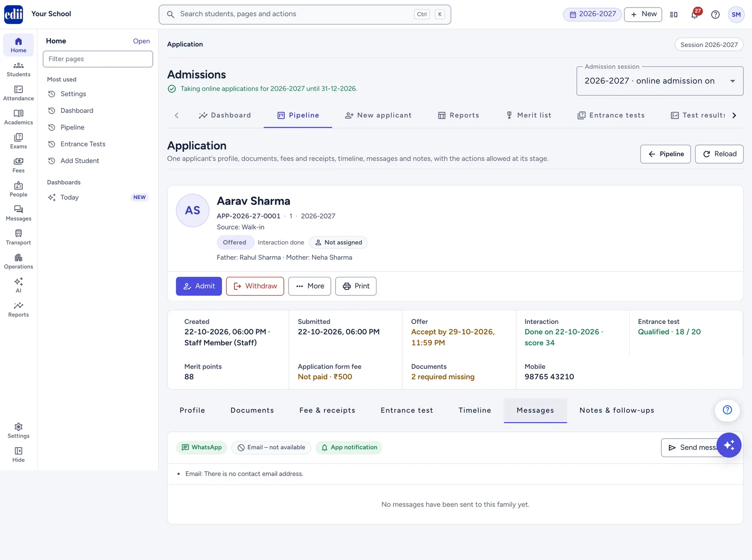Open Notes & follow-ups tab
The height and width of the screenshot is (560, 752).
point(617,410)
